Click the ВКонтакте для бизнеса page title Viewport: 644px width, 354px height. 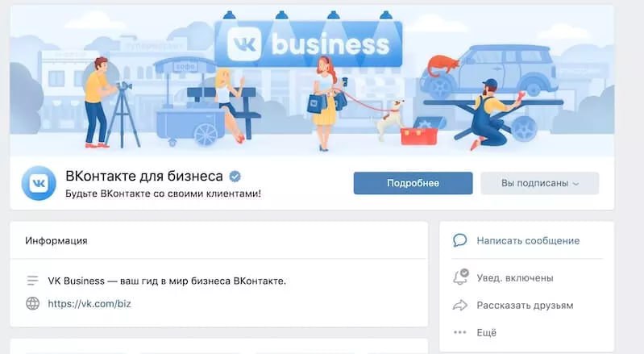[144, 176]
